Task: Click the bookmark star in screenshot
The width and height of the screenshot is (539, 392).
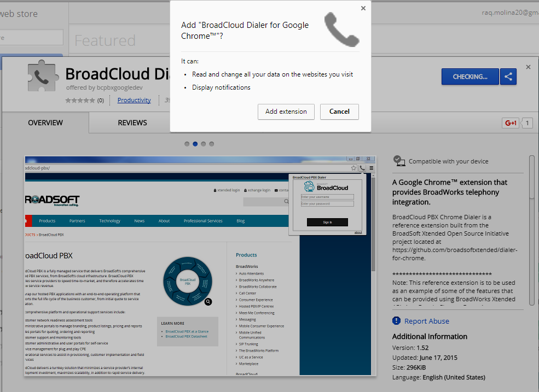Action: (x=353, y=168)
